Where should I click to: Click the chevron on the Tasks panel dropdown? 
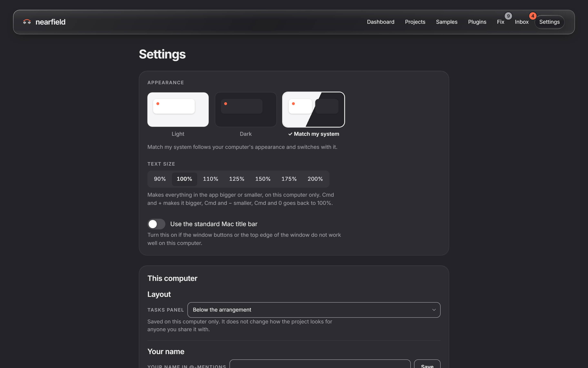click(434, 310)
